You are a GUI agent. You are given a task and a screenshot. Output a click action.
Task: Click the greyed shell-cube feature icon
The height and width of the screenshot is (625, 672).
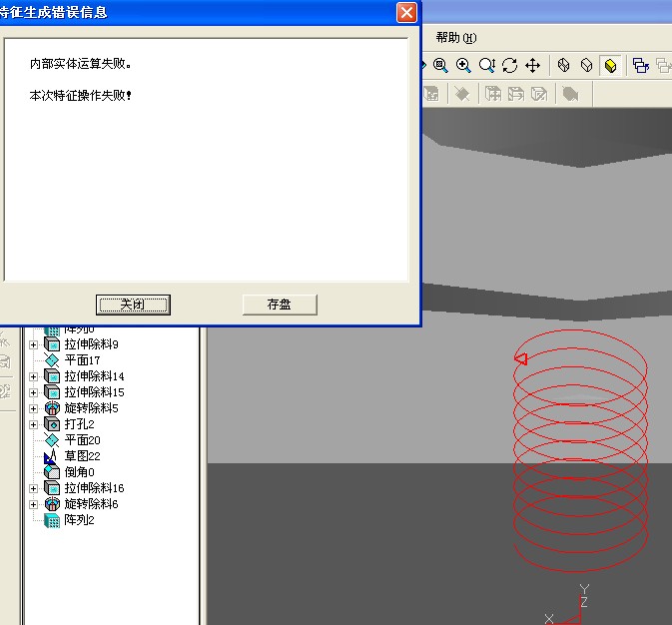431,94
